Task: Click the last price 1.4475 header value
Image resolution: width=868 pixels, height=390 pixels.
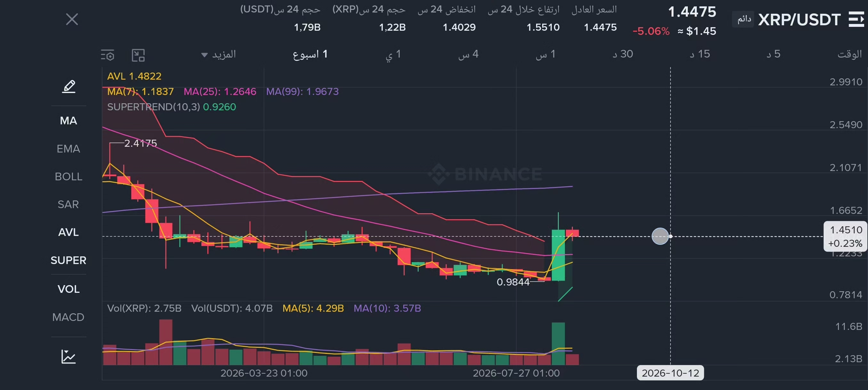Action: click(x=692, y=12)
